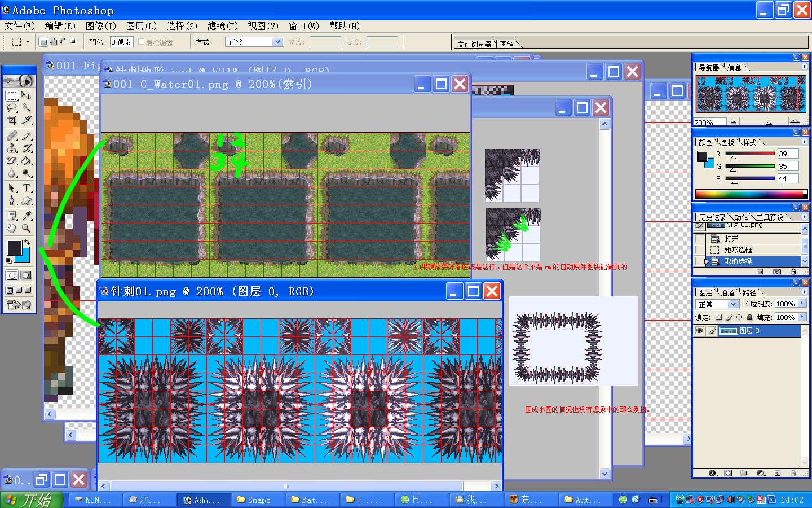Click the Windows 开始 Start button
This screenshot has width=812, height=508.
click(31, 500)
